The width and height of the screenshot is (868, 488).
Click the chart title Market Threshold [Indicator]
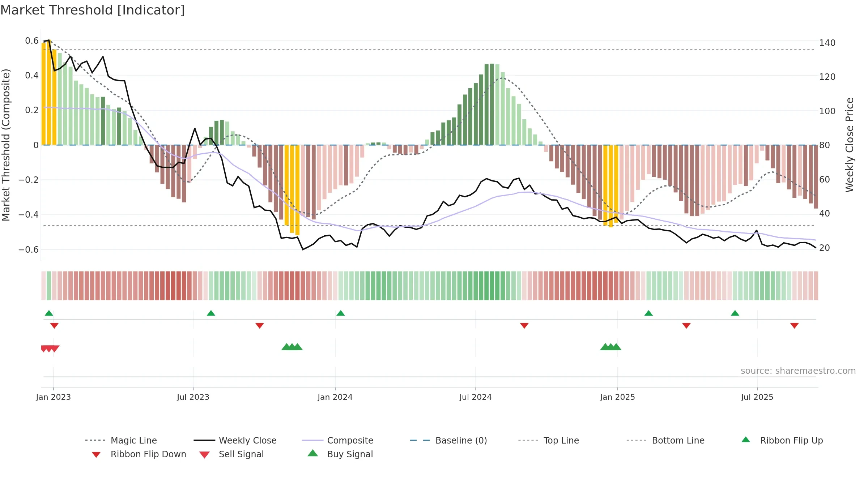tap(93, 10)
